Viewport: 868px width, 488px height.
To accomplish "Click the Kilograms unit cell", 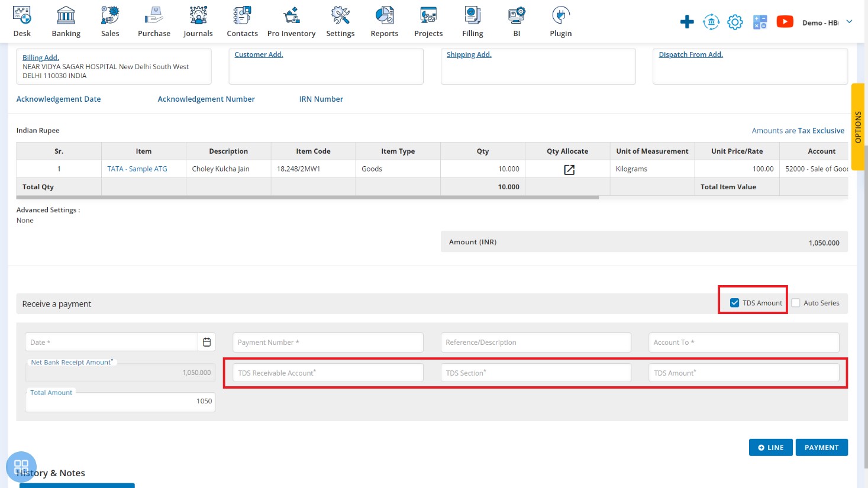I will (652, 169).
